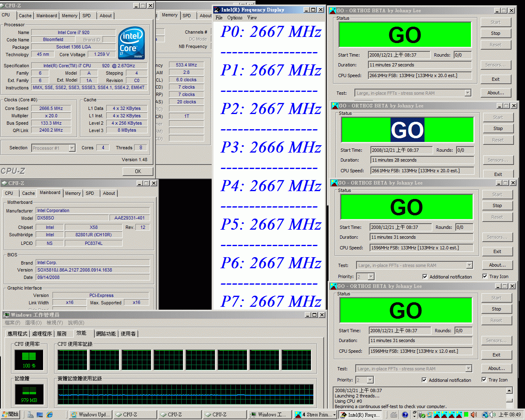Toggle Additional notification in the Orthos window with the log

424,380
